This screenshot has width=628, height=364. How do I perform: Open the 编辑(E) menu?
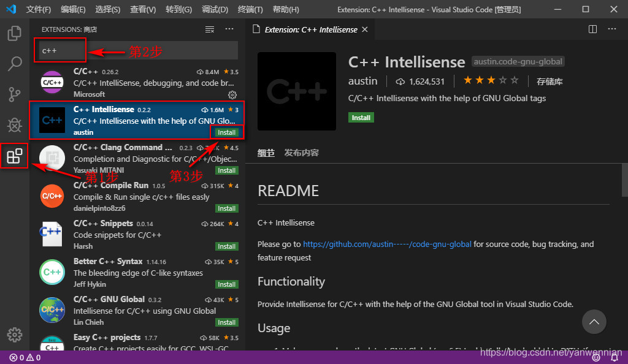point(73,9)
